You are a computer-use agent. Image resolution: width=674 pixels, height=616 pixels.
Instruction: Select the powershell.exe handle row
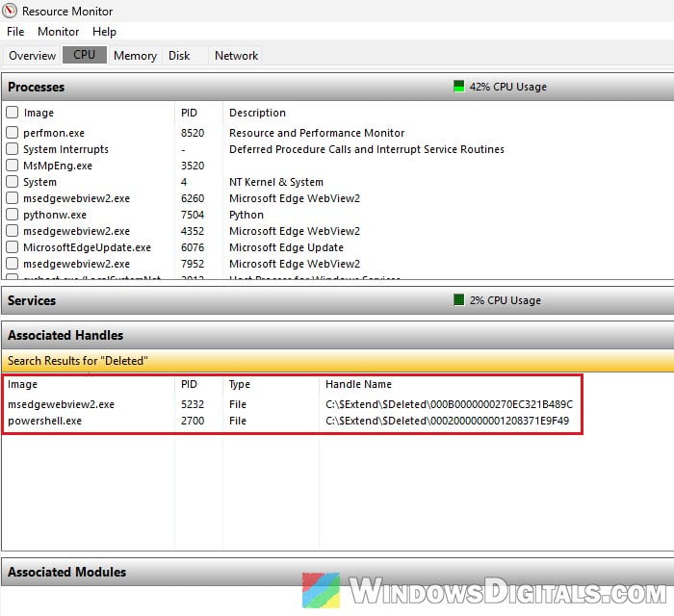click(x=291, y=421)
